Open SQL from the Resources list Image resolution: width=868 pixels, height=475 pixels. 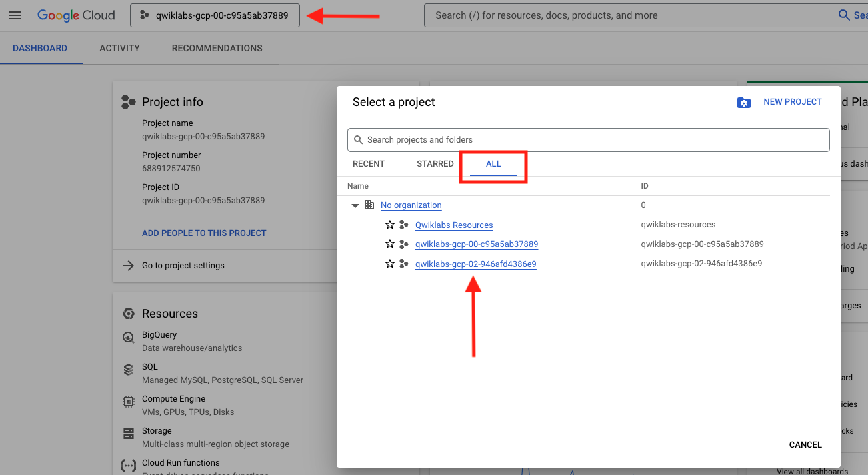pos(150,367)
